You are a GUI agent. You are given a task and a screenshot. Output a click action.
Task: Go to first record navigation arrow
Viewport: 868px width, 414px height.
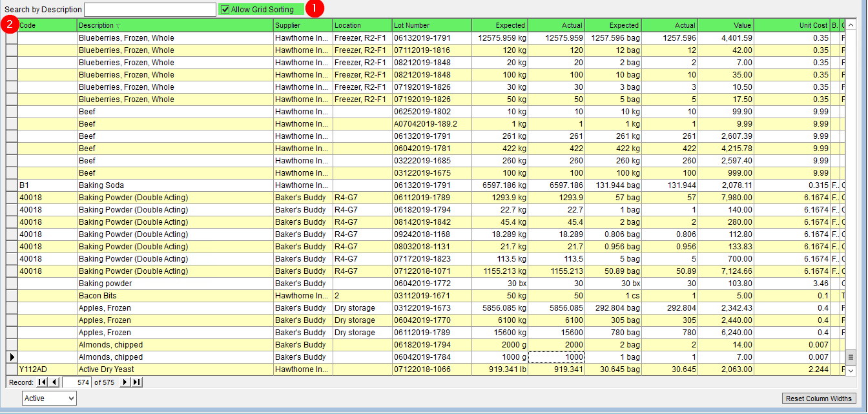pos(43,382)
